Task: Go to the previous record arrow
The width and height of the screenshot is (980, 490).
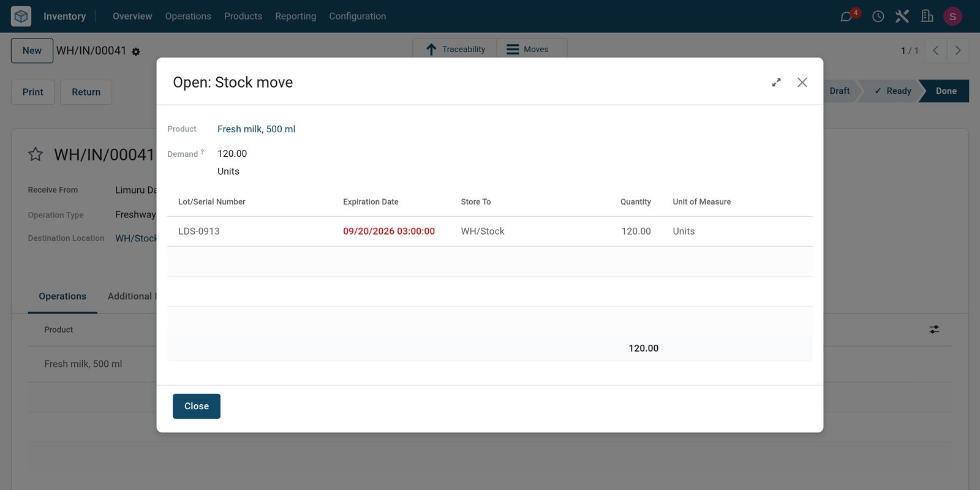Action: point(936,51)
